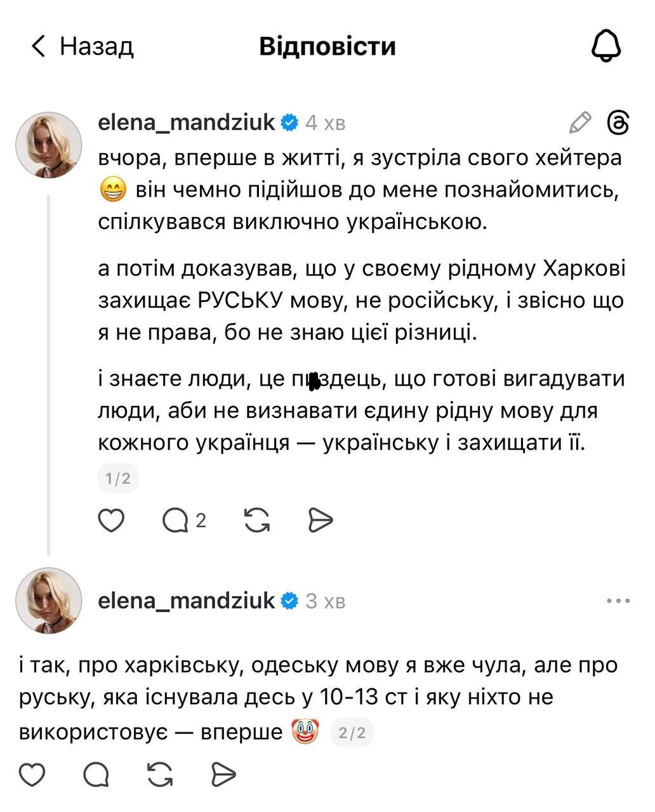
Task: Open comments on the first post
Action: pyautogui.click(x=176, y=520)
